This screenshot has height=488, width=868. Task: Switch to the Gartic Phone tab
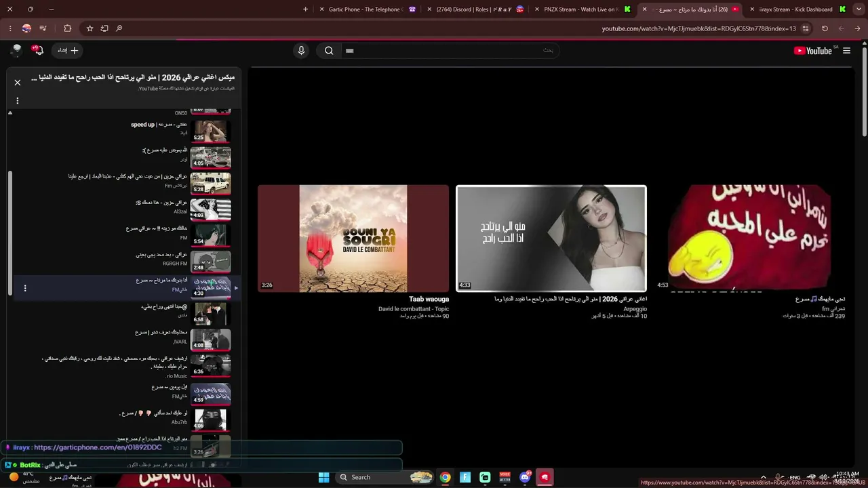click(x=367, y=9)
